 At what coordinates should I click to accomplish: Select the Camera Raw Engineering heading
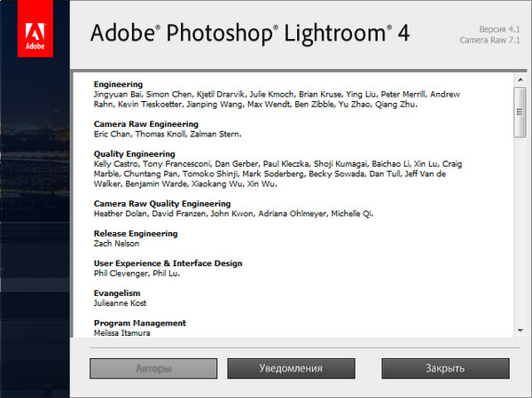coord(145,124)
